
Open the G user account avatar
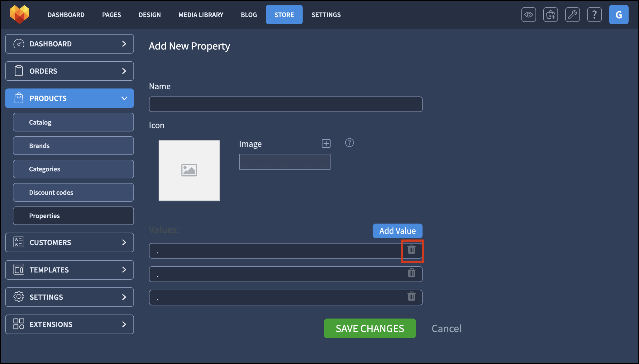tap(618, 15)
